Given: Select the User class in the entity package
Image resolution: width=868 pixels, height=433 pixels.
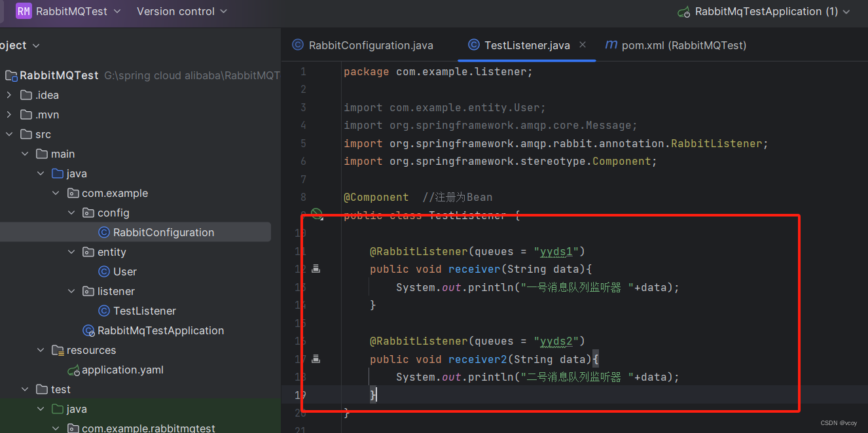Looking at the screenshot, I should (x=124, y=271).
